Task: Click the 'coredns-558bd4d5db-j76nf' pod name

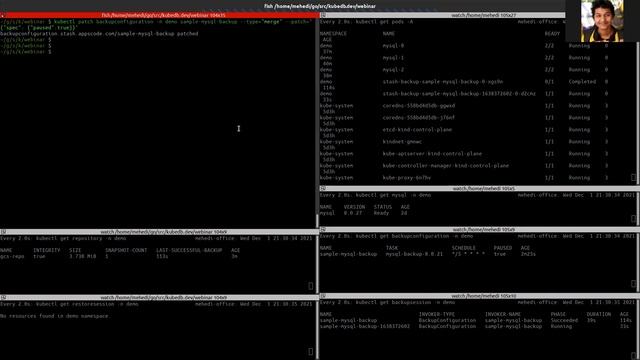Action: pos(419,118)
